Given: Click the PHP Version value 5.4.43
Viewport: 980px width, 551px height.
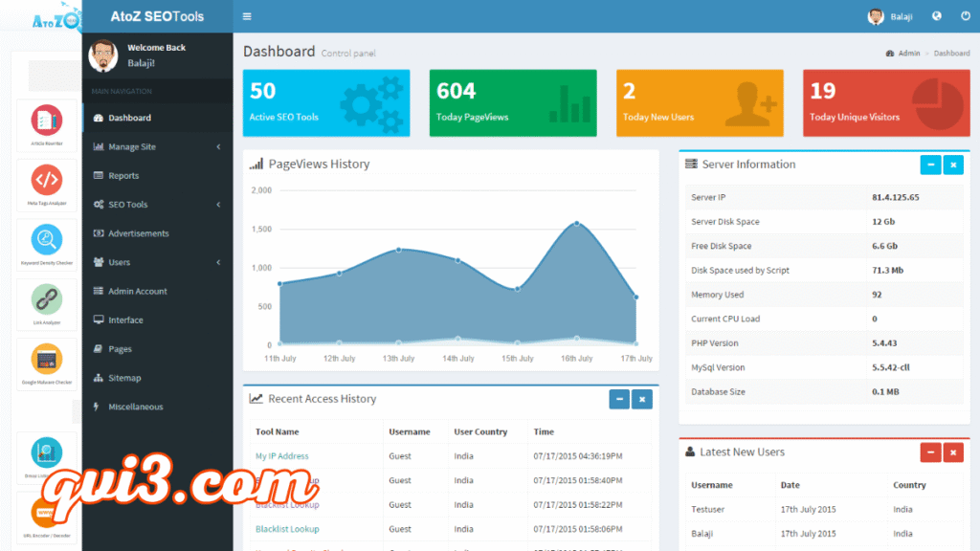Looking at the screenshot, I should point(884,343).
